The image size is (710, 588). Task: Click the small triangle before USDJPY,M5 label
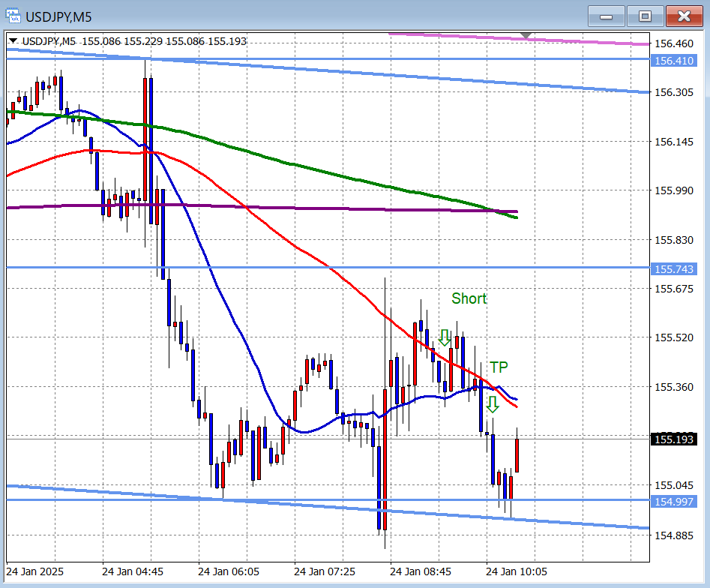(13, 41)
